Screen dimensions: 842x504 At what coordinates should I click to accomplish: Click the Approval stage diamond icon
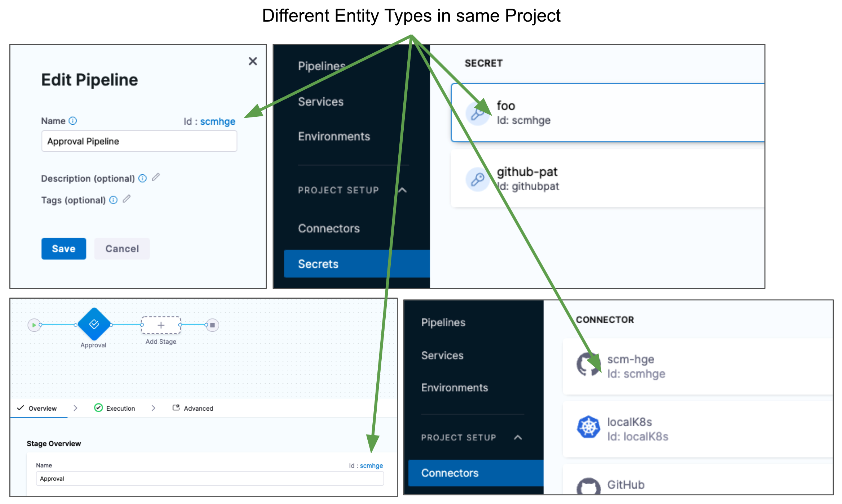94,324
